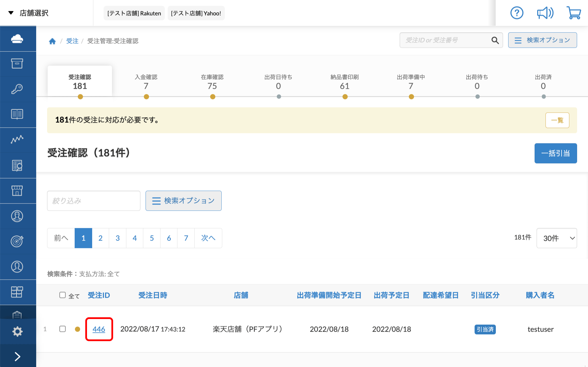This screenshot has width=588, height=367.
Task: Open the cloud icon in sidebar
Action: pos(17,39)
